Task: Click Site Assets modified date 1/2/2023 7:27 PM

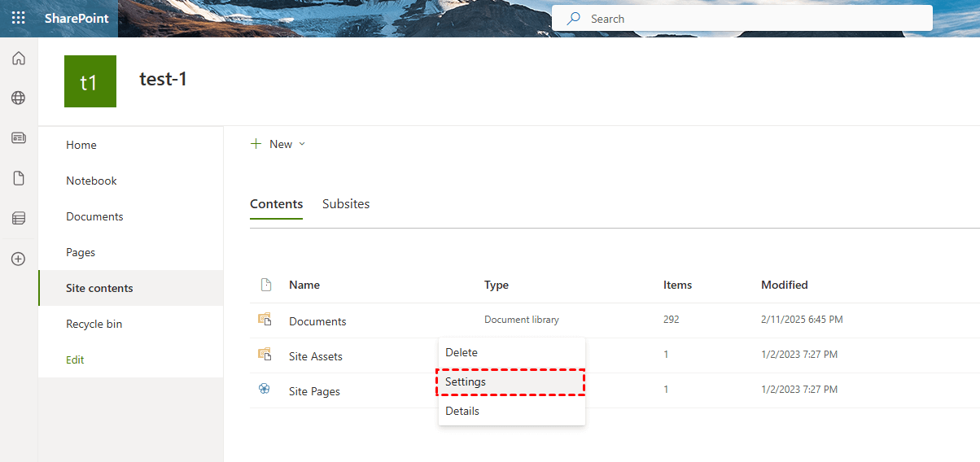Action: click(x=799, y=355)
